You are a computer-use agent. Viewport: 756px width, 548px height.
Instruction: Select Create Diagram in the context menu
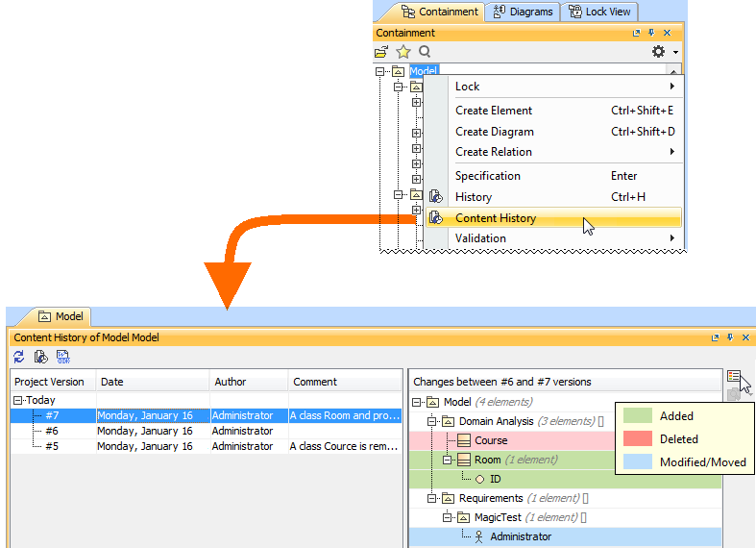pos(494,132)
